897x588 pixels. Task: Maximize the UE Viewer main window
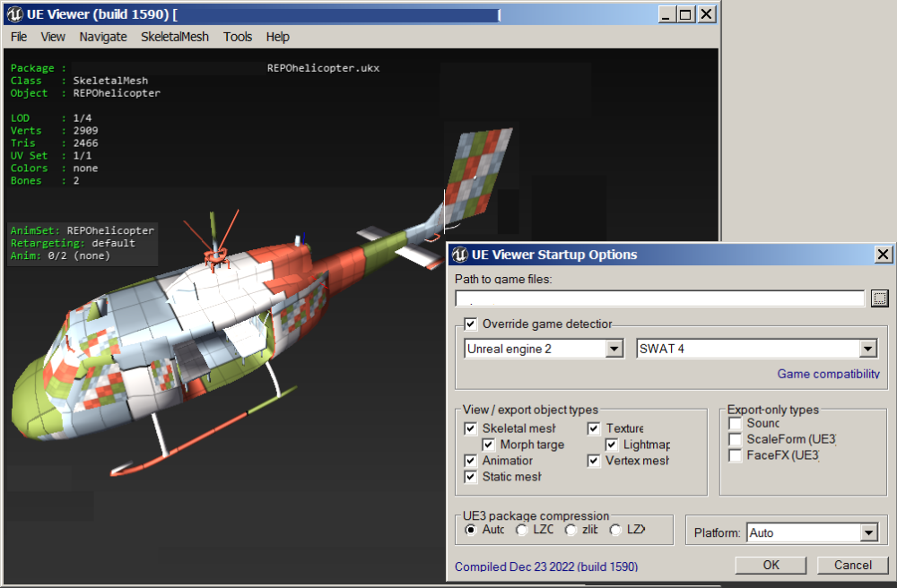[685, 14]
